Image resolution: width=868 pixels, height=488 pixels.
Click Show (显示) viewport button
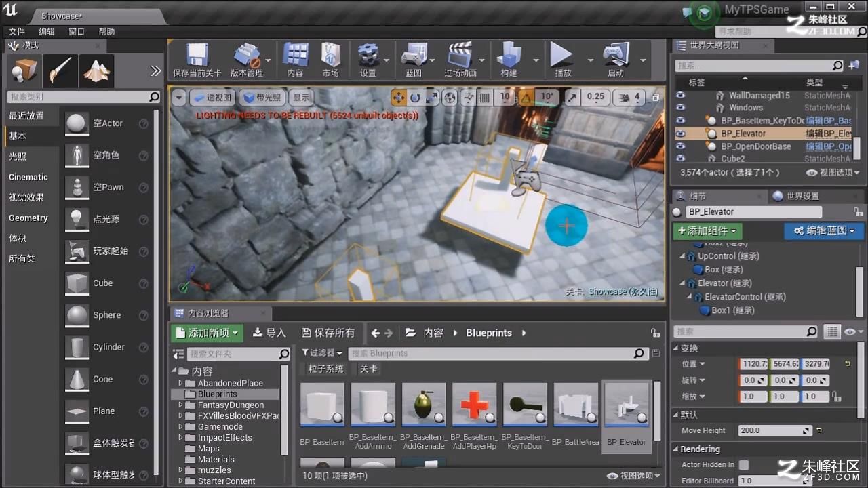pos(302,98)
